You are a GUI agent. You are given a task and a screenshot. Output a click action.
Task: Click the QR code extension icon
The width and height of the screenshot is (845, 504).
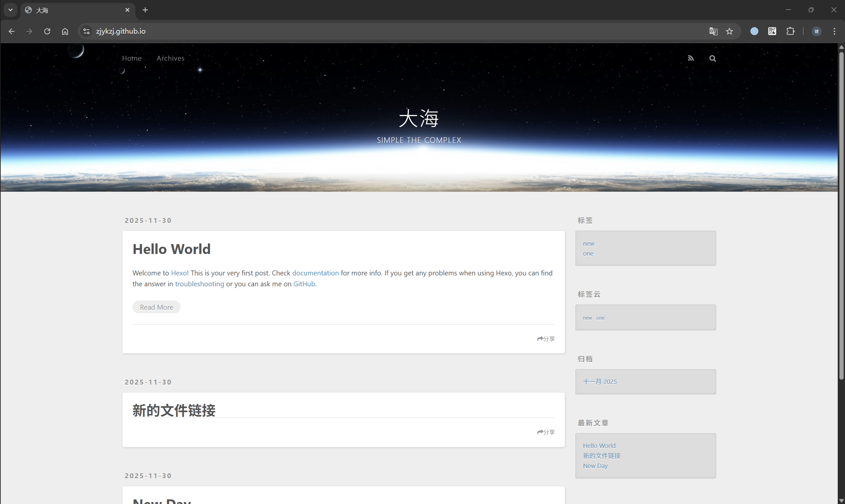click(772, 31)
